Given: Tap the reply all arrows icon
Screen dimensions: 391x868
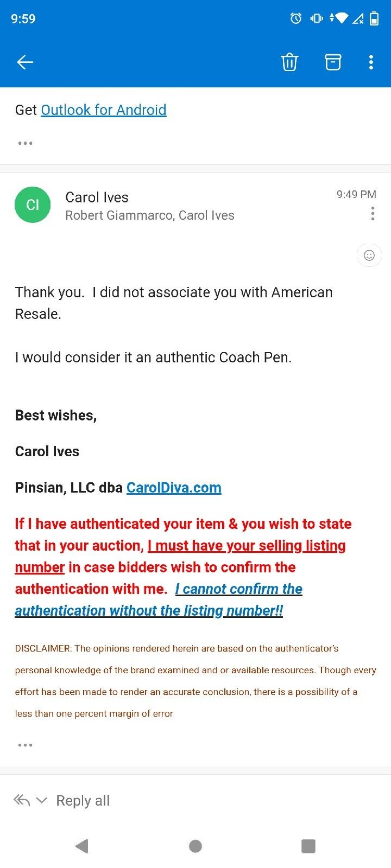Looking at the screenshot, I should click(21, 800).
